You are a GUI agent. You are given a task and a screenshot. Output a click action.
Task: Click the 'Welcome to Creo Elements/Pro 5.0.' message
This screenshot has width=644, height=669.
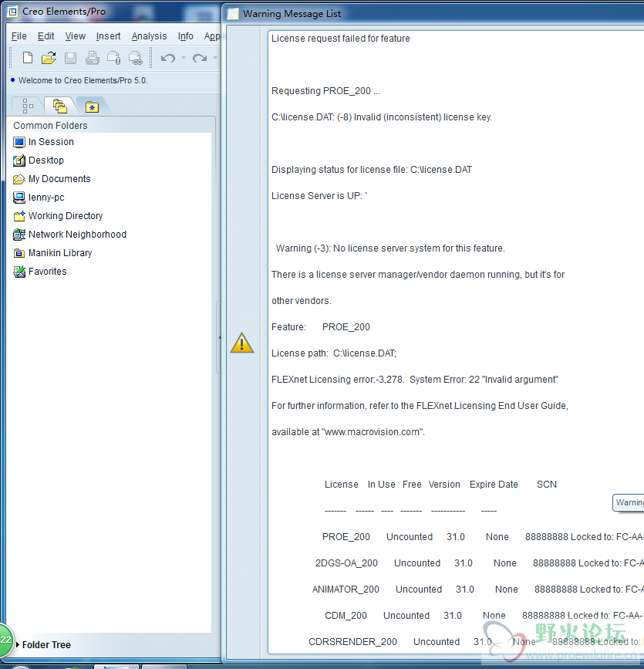[x=83, y=80]
